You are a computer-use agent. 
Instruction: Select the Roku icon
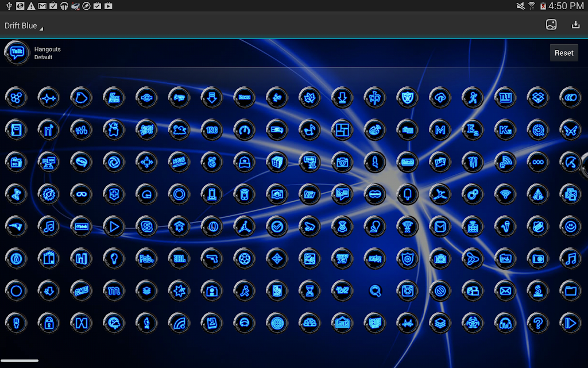tap(244, 98)
